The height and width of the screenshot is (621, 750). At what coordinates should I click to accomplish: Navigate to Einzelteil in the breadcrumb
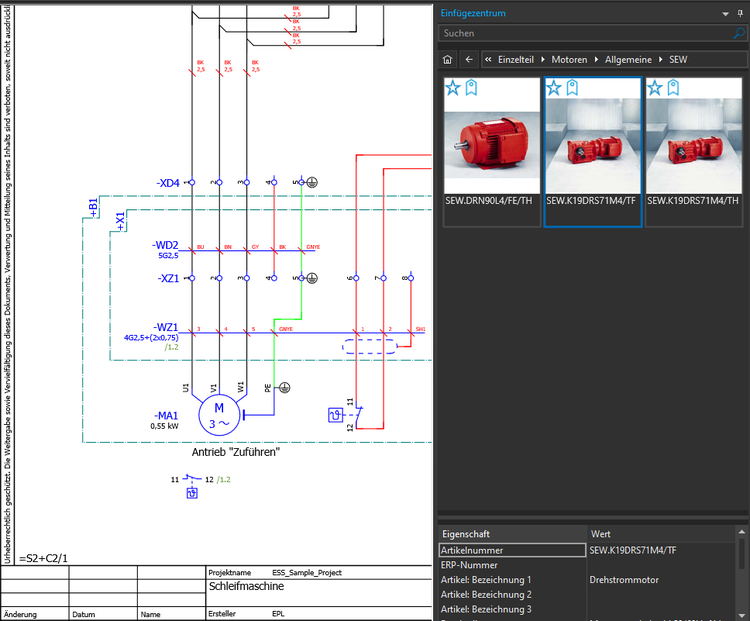(x=518, y=60)
